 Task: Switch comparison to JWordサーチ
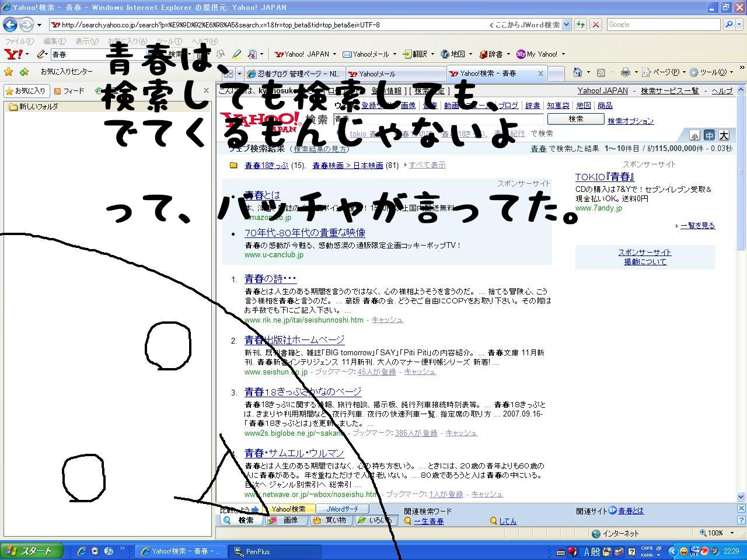coord(343,509)
